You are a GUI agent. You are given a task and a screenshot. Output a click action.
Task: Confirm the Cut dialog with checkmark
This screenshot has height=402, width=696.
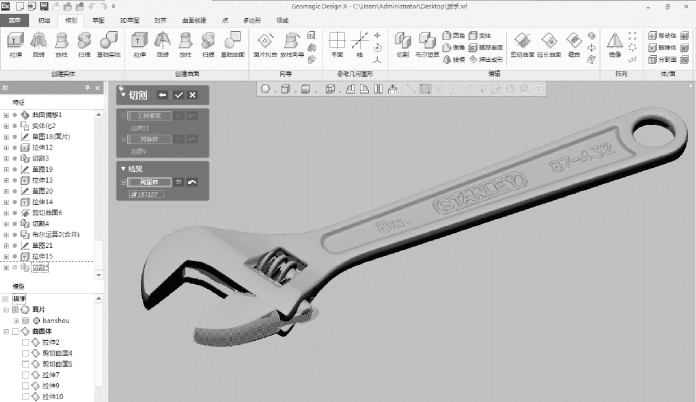coord(178,95)
